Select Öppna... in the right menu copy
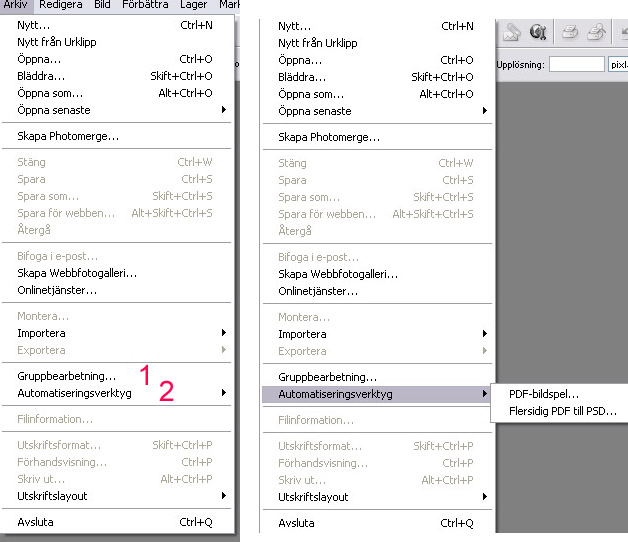 coord(377,60)
